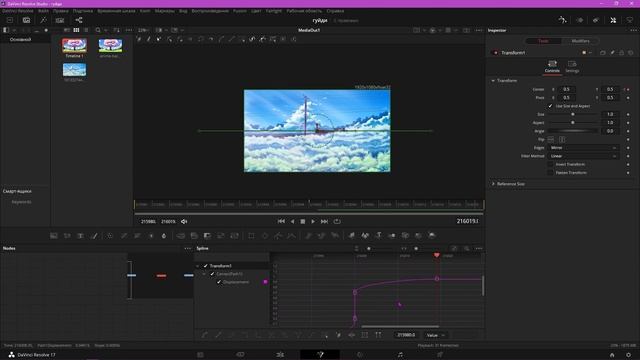Add a Paint node from toolbar
The height and width of the screenshot is (360, 640).
(94, 236)
